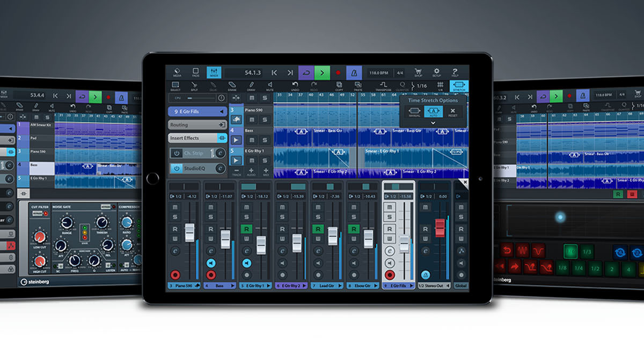Click the 118.0 BPM tempo display
644x338 pixels.
[x=380, y=72]
